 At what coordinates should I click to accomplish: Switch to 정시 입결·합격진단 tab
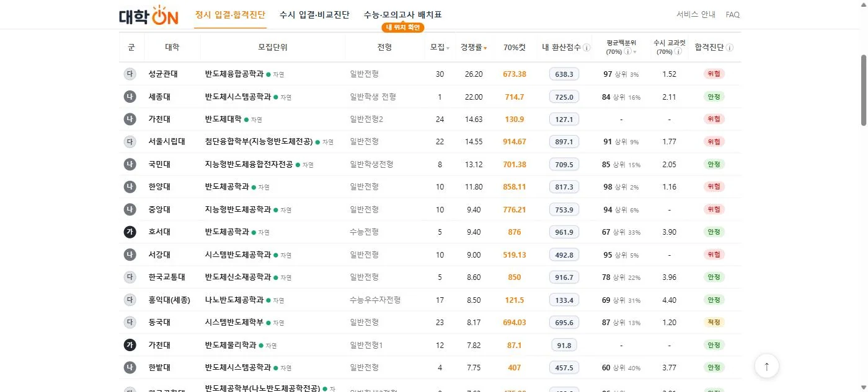231,15
